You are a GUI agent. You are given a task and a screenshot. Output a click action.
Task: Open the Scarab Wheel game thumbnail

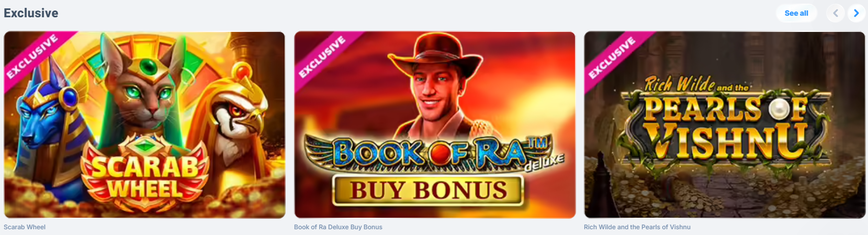click(144, 125)
